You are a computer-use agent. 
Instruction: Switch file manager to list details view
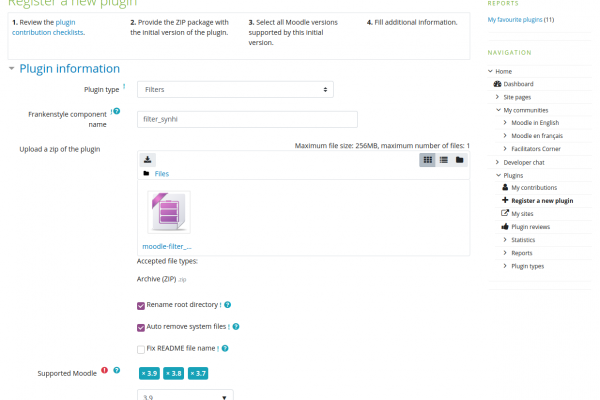tap(443, 160)
